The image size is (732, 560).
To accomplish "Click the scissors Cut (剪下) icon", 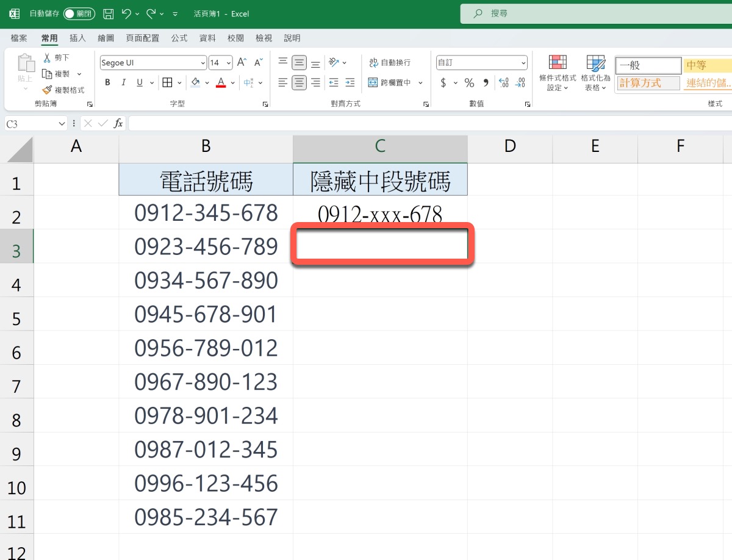I will [x=47, y=57].
